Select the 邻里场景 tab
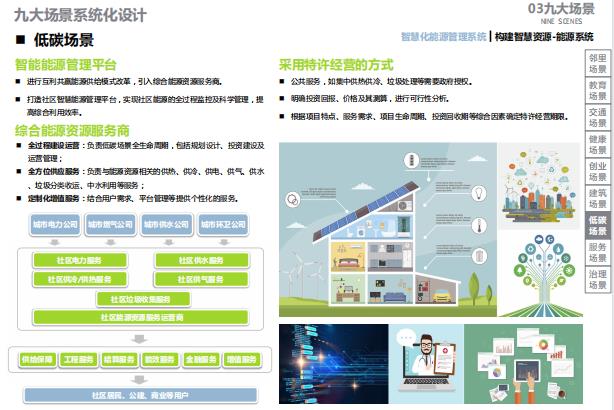Screen dimensions: 614x410 click(x=598, y=63)
